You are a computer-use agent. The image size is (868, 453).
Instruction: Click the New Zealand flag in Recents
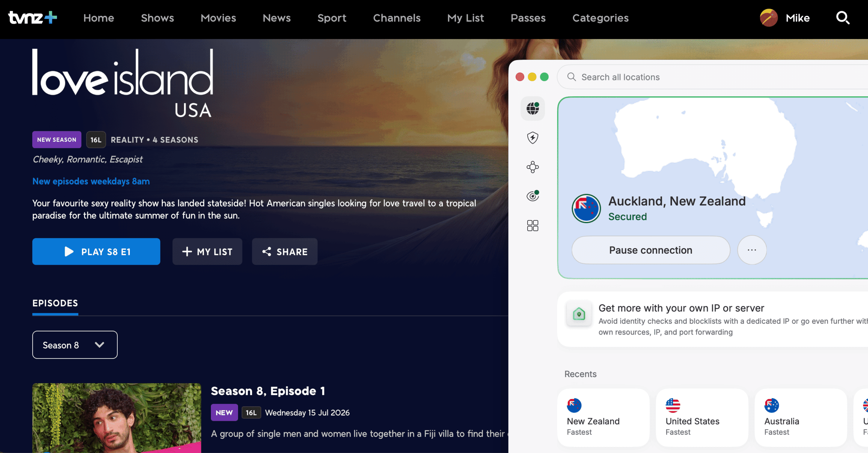pos(574,405)
